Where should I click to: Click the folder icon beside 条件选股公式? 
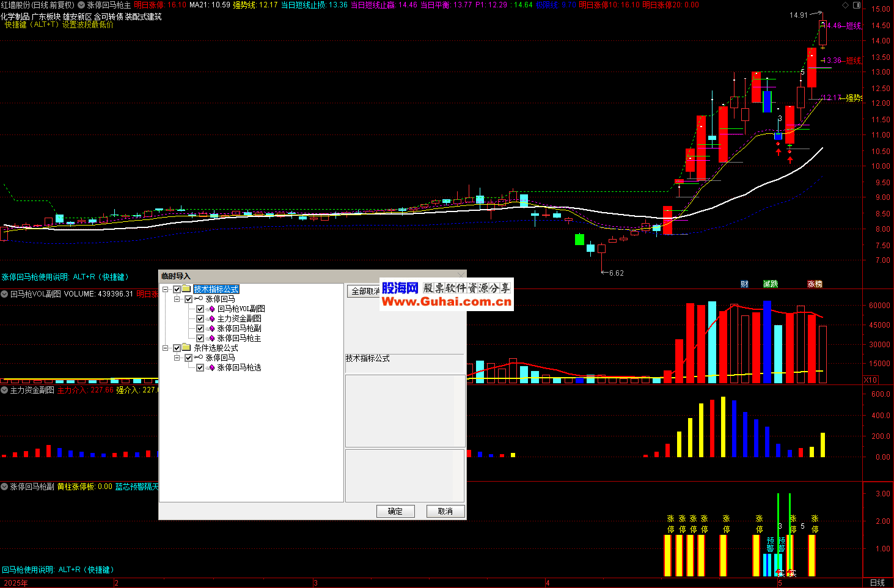click(x=186, y=348)
